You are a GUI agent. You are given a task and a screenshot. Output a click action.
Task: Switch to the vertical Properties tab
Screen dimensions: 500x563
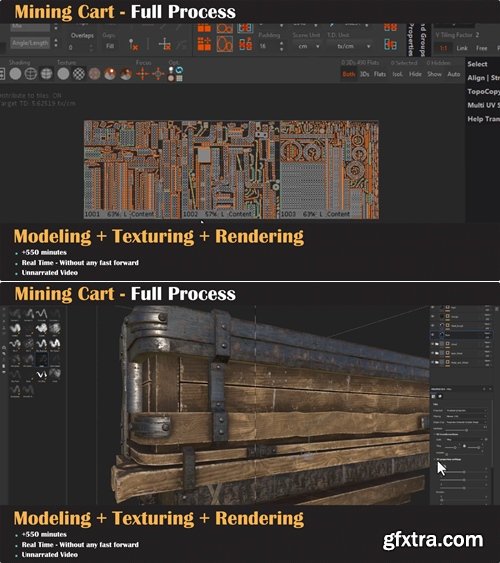(411, 39)
